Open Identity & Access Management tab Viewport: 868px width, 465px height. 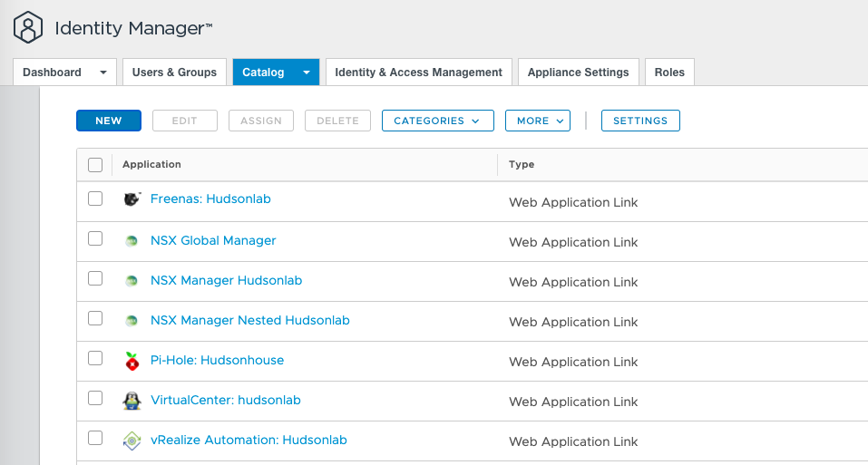tap(418, 73)
